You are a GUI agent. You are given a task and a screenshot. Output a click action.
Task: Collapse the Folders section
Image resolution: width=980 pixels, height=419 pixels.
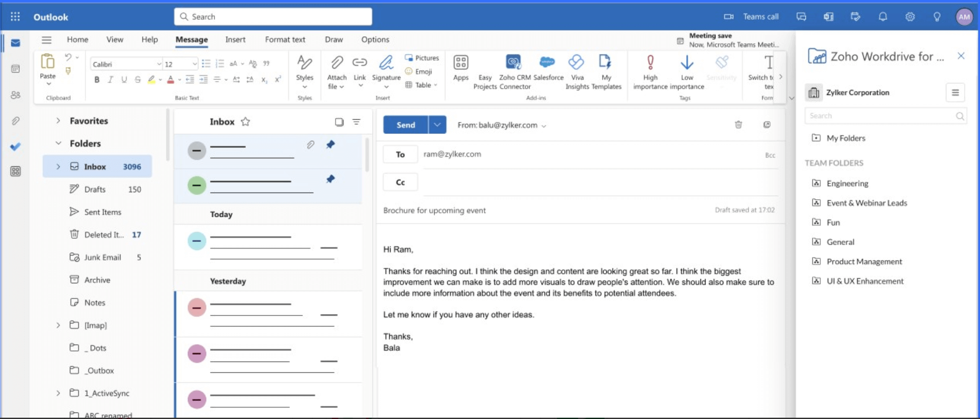(x=58, y=143)
